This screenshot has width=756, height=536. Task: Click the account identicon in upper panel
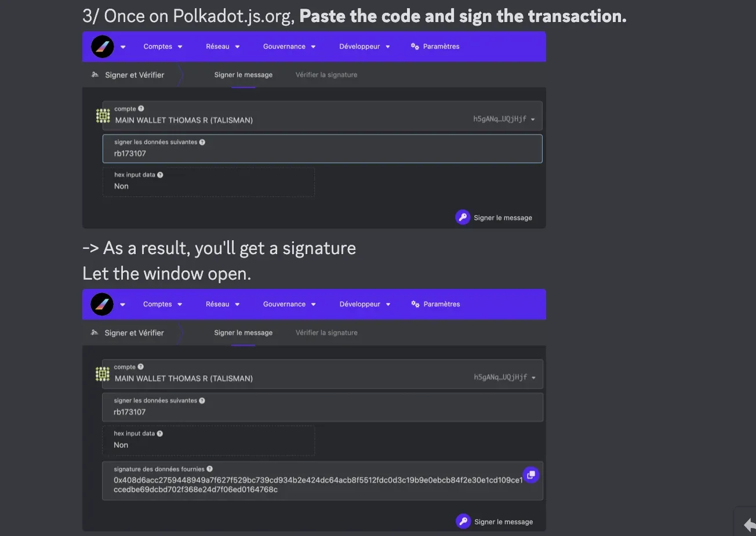pyautogui.click(x=103, y=116)
